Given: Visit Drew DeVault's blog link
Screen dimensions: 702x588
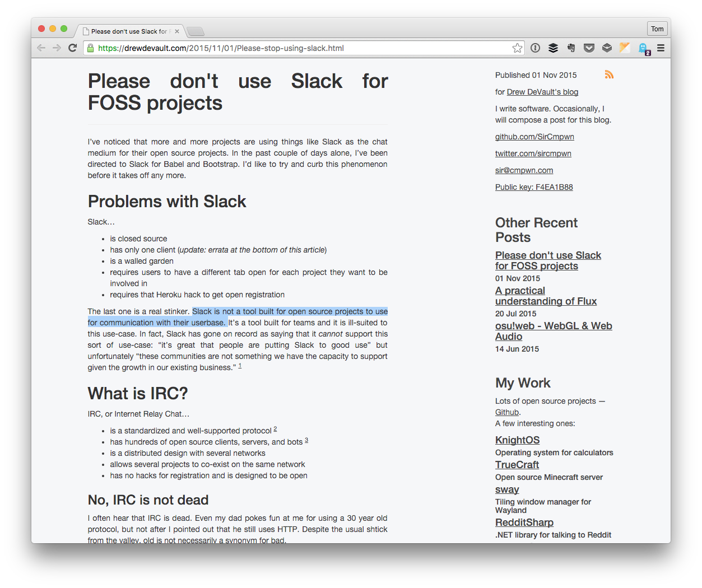Looking at the screenshot, I should click(542, 91).
